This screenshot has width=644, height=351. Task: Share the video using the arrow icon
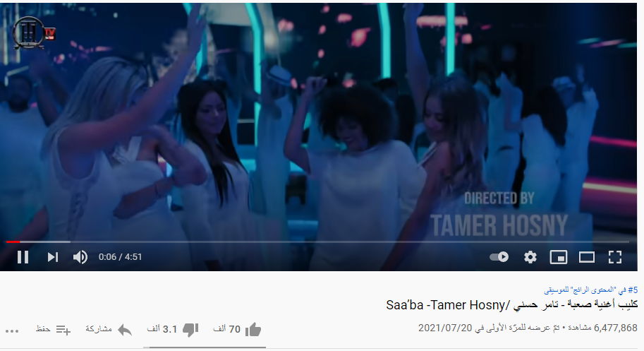pyautogui.click(x=125, y=330)
